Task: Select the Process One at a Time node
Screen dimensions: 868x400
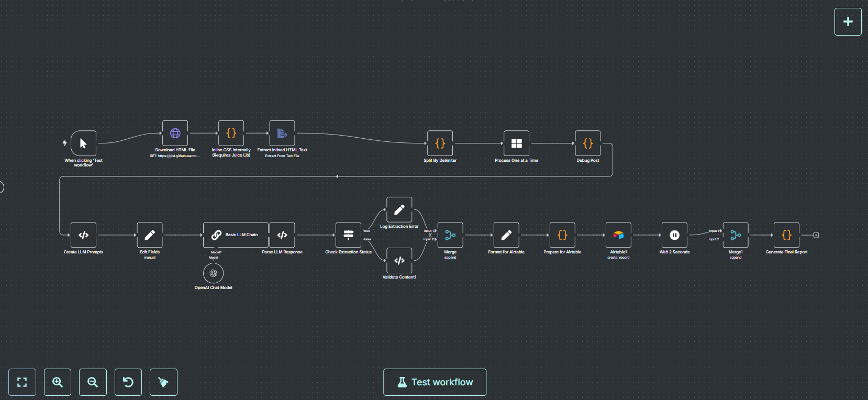Action: 517,143
